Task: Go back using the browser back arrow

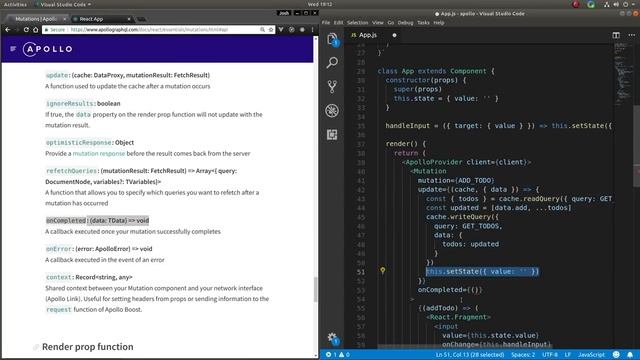Action: [x=8, y=30]
